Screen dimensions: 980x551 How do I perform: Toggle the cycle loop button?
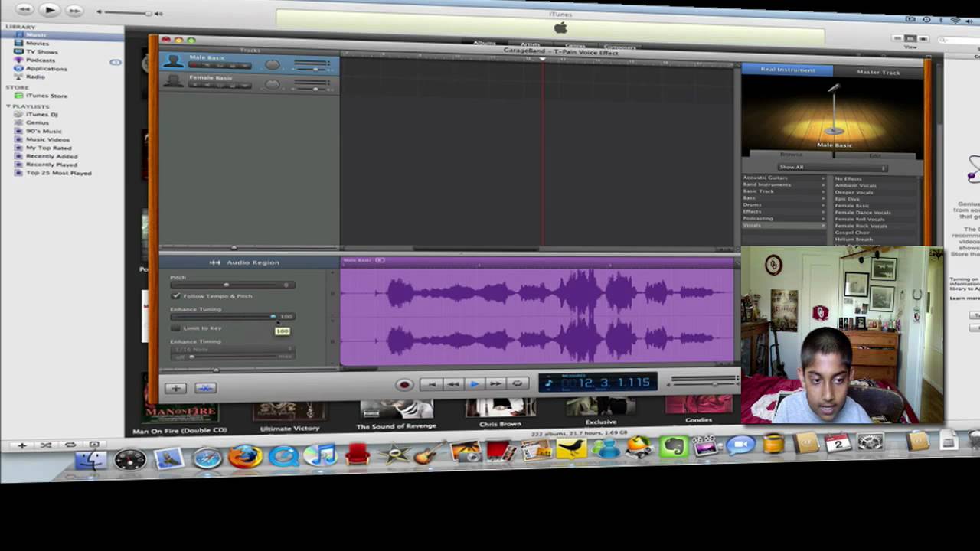click(x=517, y=384)
